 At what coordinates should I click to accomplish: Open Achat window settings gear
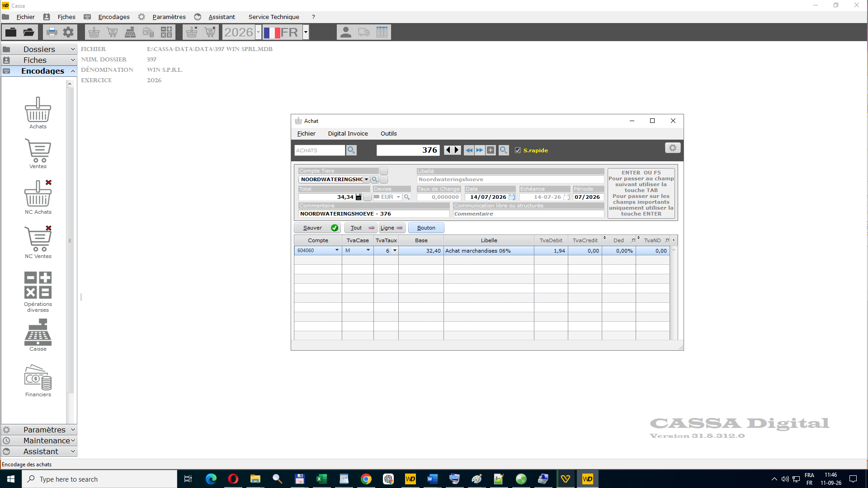673,148
